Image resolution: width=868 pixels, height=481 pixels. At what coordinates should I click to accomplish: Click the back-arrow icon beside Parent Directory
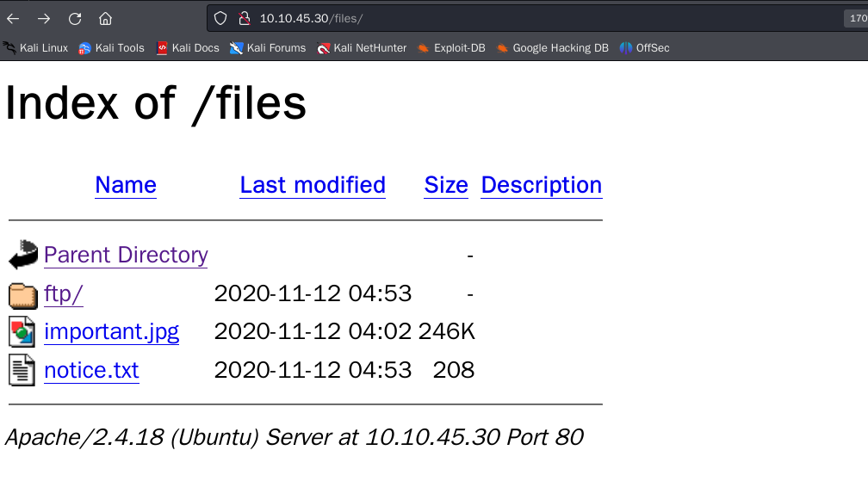[22, 255]
